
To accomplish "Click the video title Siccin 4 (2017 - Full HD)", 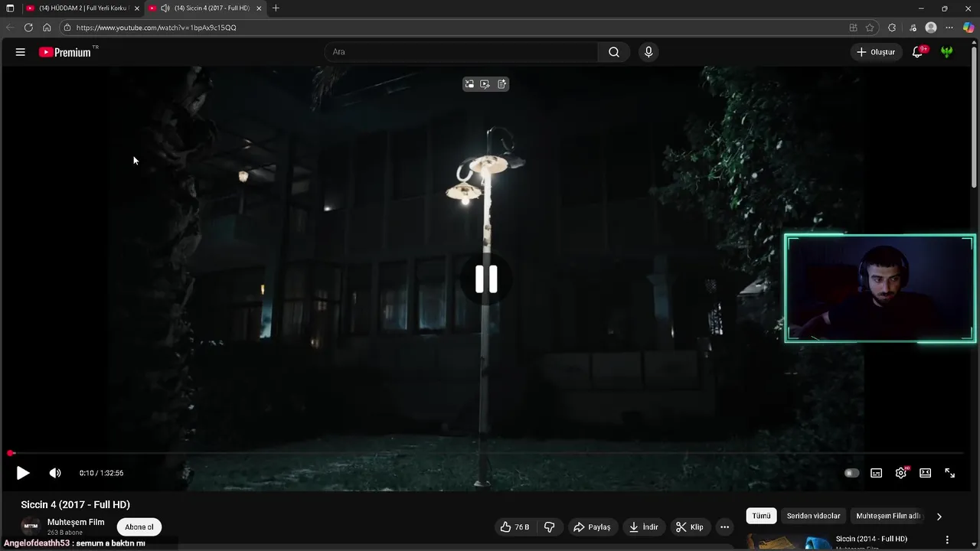I will point(75,504).
